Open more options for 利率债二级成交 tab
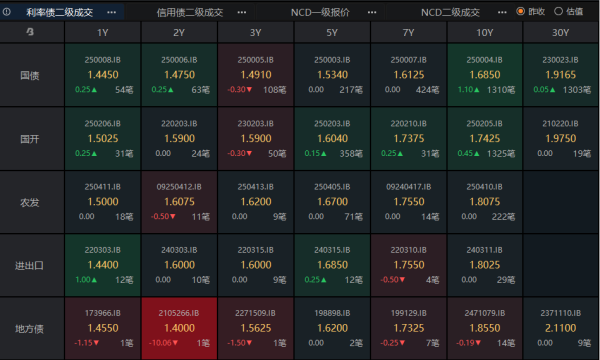This screenshot has width=600, height=360. pos(112,12)
